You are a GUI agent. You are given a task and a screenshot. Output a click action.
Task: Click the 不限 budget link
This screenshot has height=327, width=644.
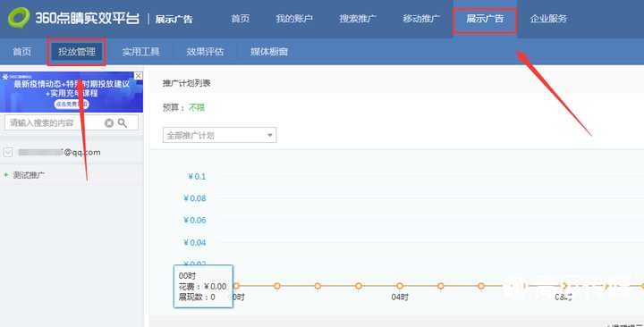tap(196, 107)
